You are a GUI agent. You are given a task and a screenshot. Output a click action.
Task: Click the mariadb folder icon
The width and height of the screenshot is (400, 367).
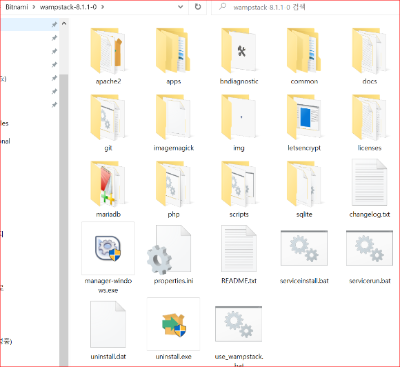click(108, 184)
